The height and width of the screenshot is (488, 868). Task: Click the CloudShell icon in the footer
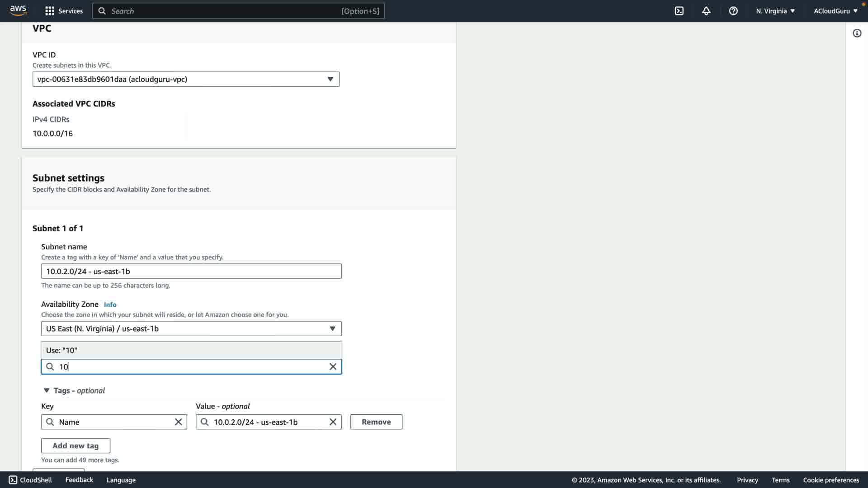click(x=13, y=480)
